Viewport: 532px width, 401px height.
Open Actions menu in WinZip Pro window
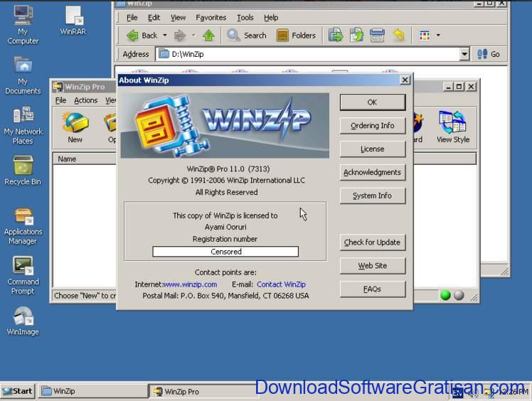click(85, 100)
